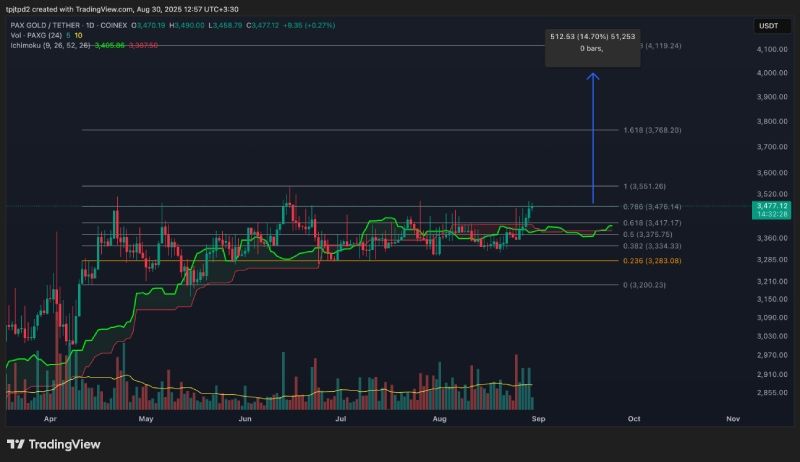800x462 pixels.
Task: Click the blue upward price projection arrow
Action: pyautogui.click(x=592, y=138)
